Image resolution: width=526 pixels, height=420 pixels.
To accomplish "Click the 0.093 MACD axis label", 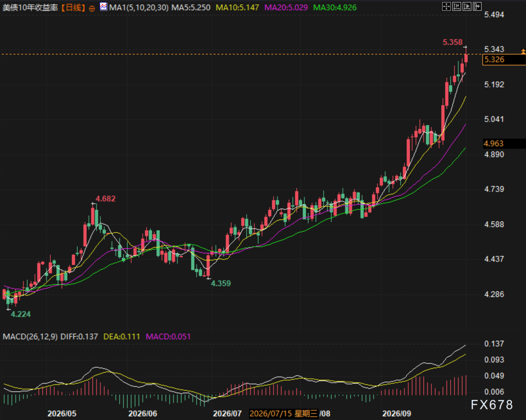I will [x=494, y=360].
